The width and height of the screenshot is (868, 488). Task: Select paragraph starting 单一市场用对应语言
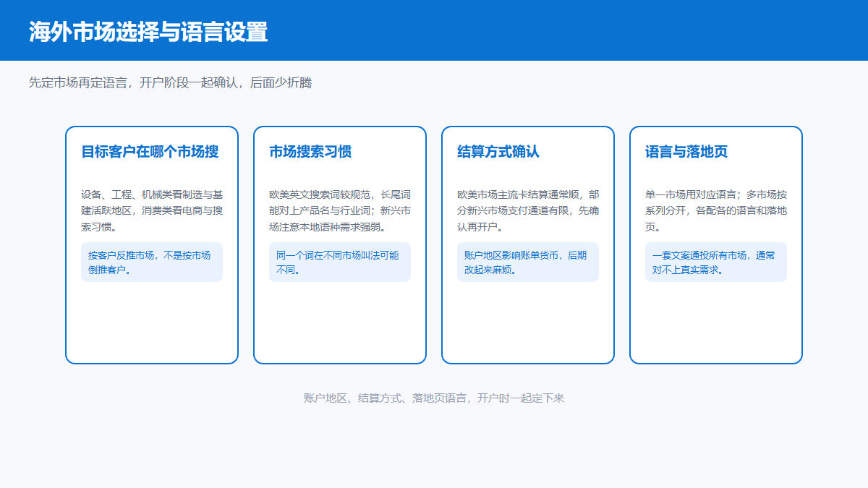[x=716, y=210]
